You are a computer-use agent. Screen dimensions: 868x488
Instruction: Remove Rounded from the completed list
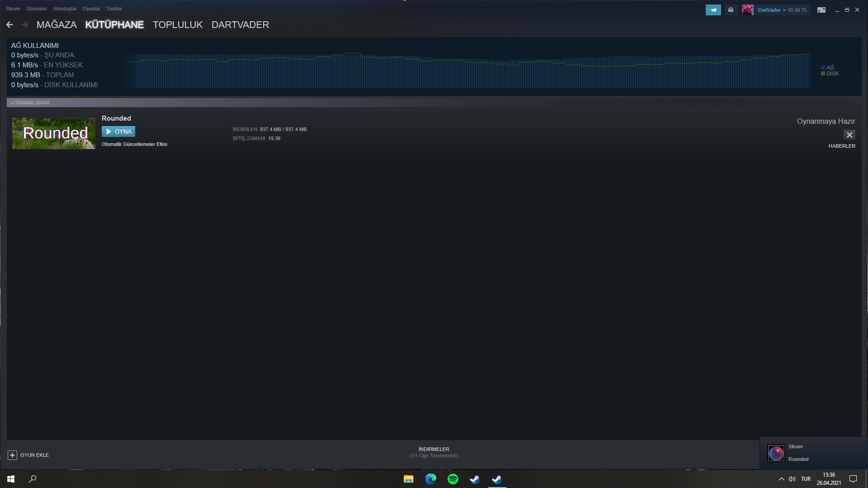[849, 135]
